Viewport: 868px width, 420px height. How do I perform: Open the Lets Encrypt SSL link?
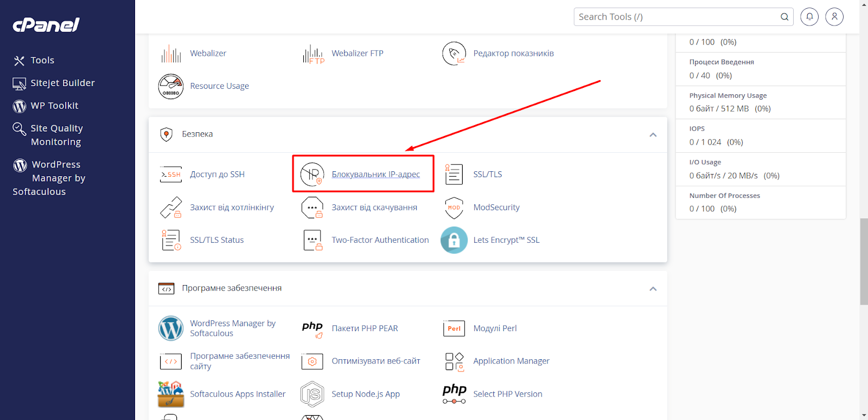click(506, 240)
